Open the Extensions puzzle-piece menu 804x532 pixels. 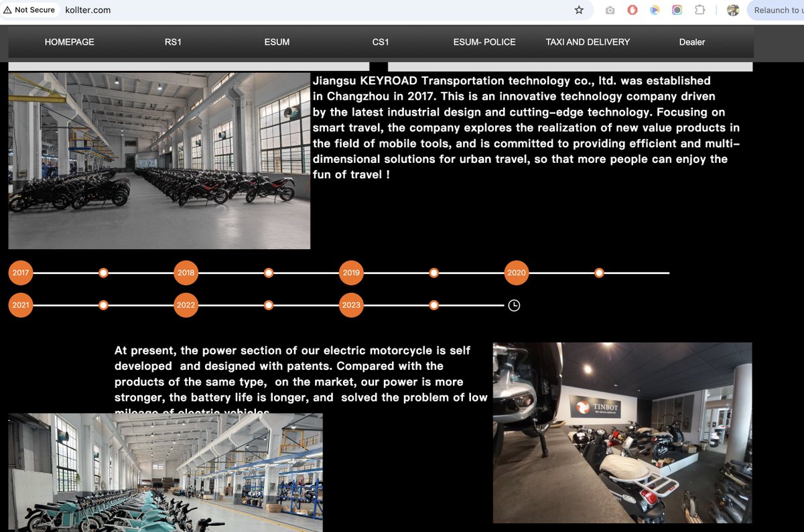699,10
